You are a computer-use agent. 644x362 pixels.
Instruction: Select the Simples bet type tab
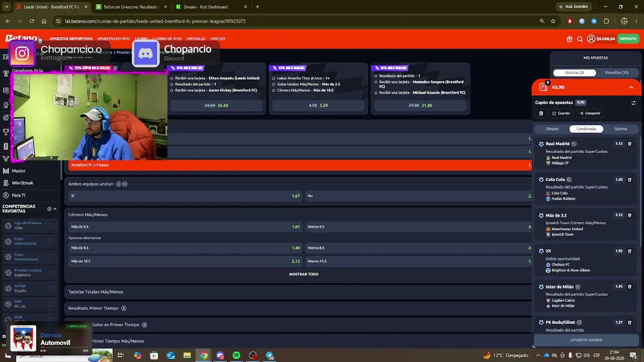coord(552,129)
